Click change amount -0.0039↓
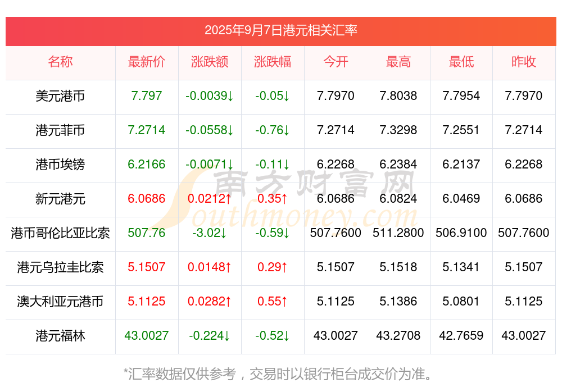The width and height of the screenshot is (562, 392). pyautogui.click(x=209, y=95)
